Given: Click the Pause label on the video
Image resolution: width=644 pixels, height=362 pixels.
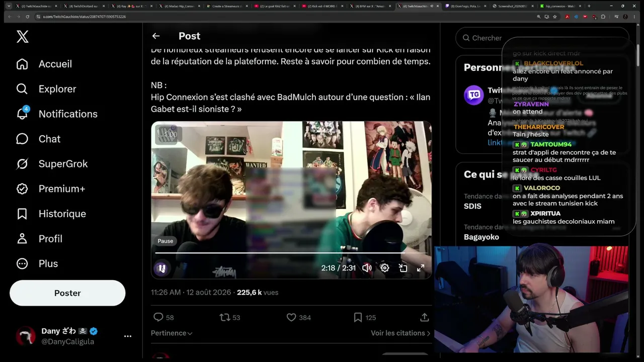Looking at the screenshot, I should tap(165, 241).
